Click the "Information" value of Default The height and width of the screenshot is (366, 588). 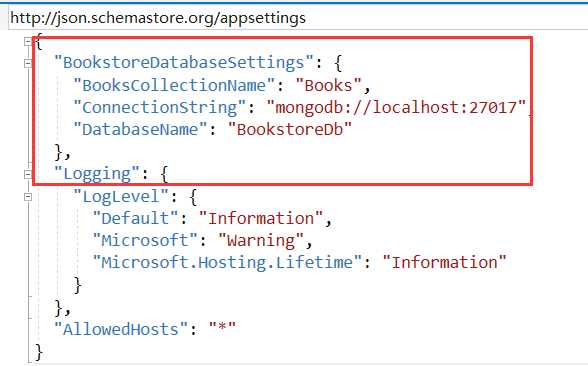point(261,219)
